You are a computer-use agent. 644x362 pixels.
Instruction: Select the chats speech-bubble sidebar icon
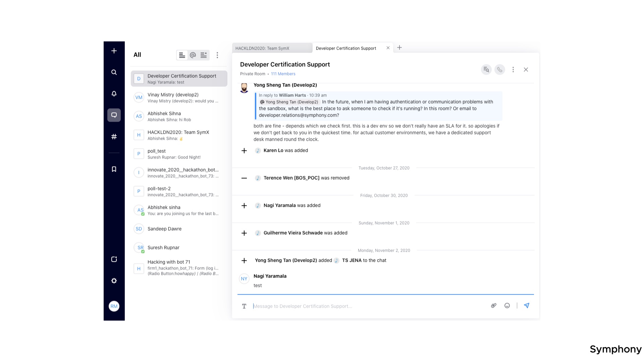[114, 115]
